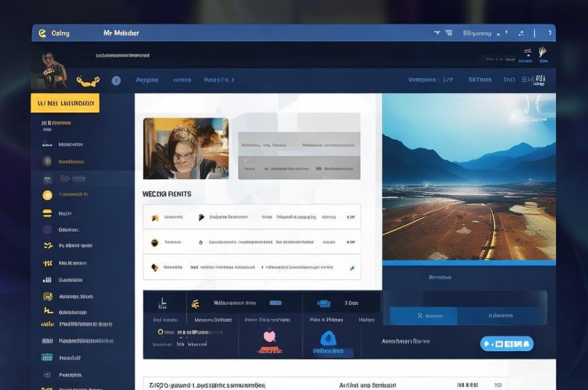Click the yellow logo icon in title bar

point(42,34)
